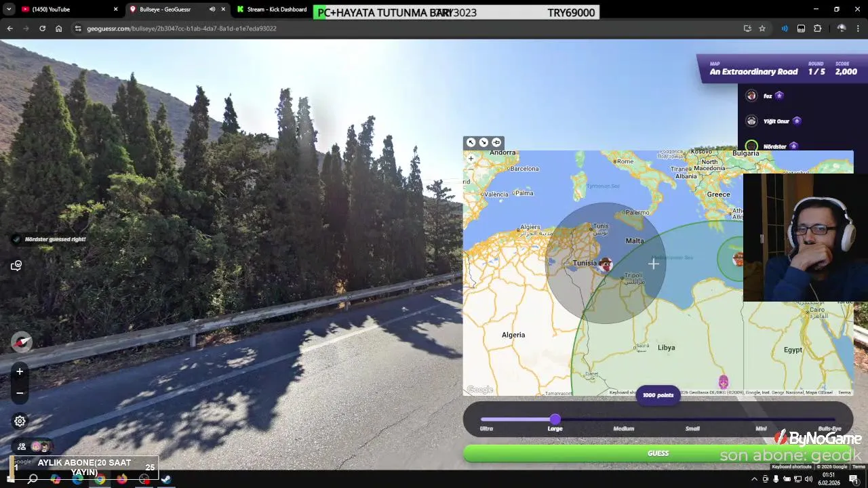Screen dimensions: 868x488
Task: Click Barcelona label on the map
Action: (524, 169)
